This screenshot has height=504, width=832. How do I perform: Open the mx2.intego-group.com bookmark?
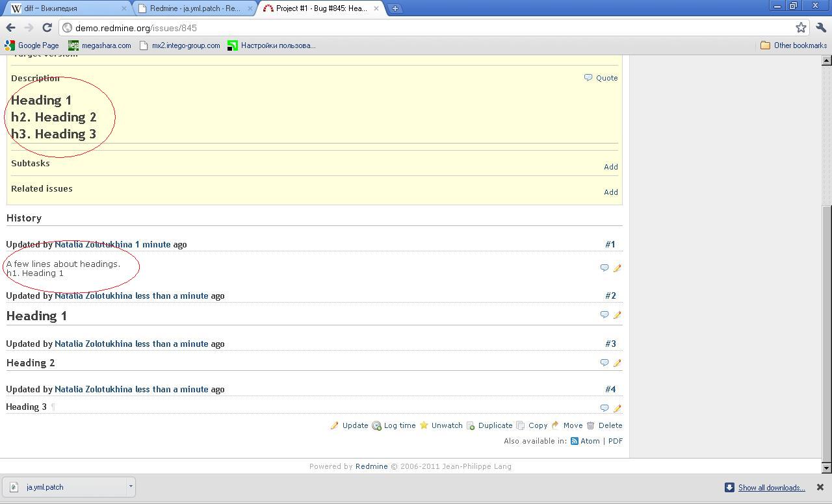[180, 45]
